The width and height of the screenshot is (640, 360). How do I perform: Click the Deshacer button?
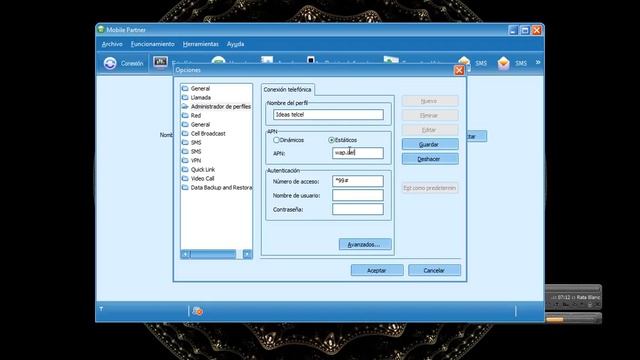click(430, 159)
